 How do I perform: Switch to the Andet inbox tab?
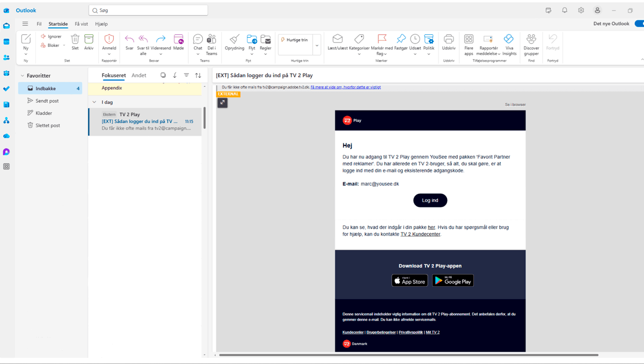(139, 75)
